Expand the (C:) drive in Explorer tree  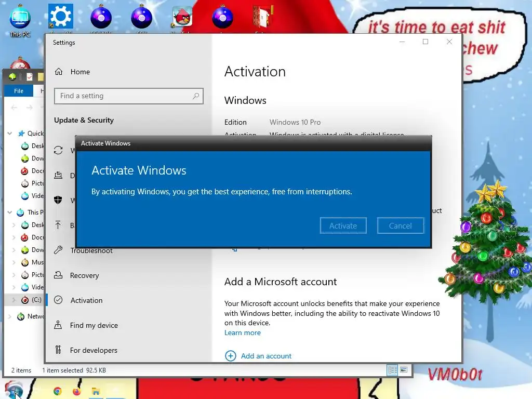[x=14, y=300]
